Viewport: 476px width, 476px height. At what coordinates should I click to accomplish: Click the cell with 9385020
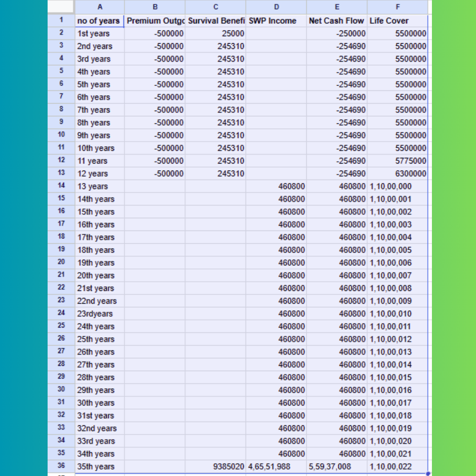coord(216,466)
